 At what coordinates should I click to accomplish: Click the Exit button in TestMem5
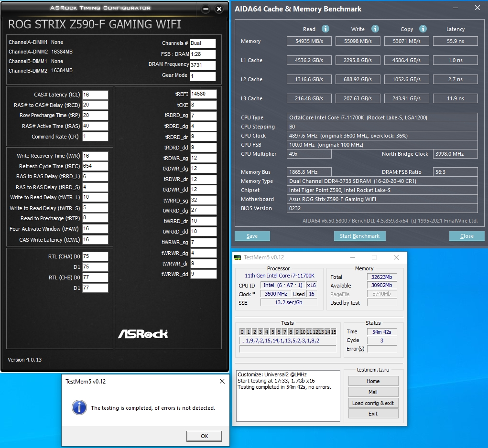(373, 414)
